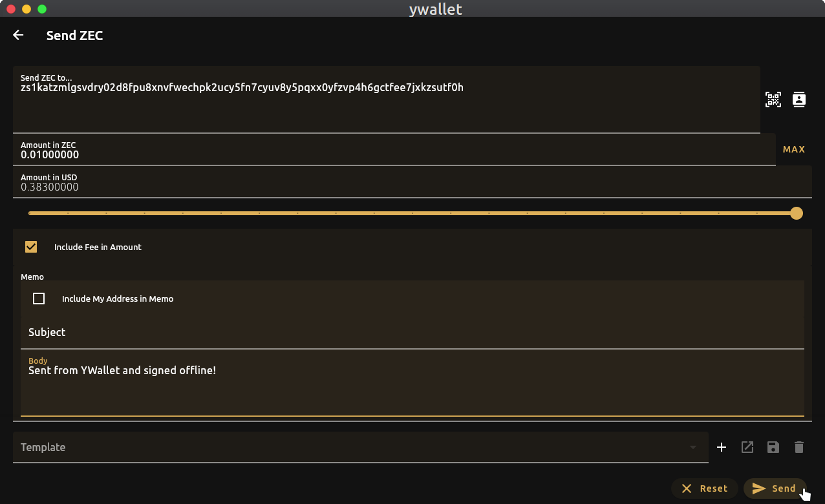The height and width of the screenshot is (504, 825).
Task: Delete template using trash icon
Action: coord(799,447)
